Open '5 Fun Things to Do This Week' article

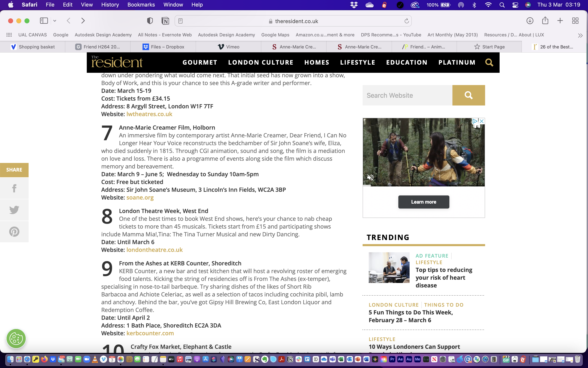point(411,316)
